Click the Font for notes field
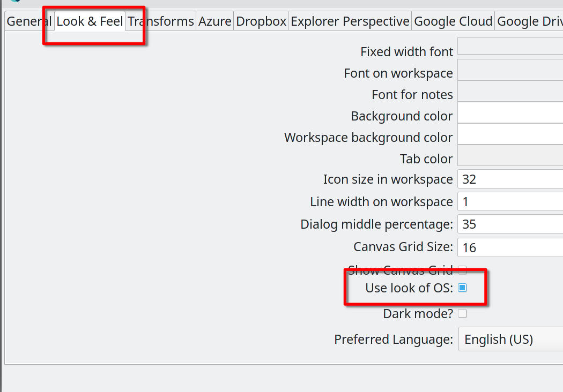Image resolution: width=563 pixels, height=392 pixels. pyautogui.click(x=510, y=92)
